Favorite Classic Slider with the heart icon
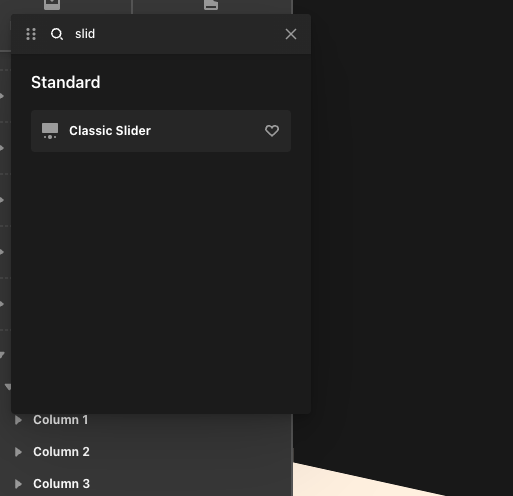 tap(272, 131)
